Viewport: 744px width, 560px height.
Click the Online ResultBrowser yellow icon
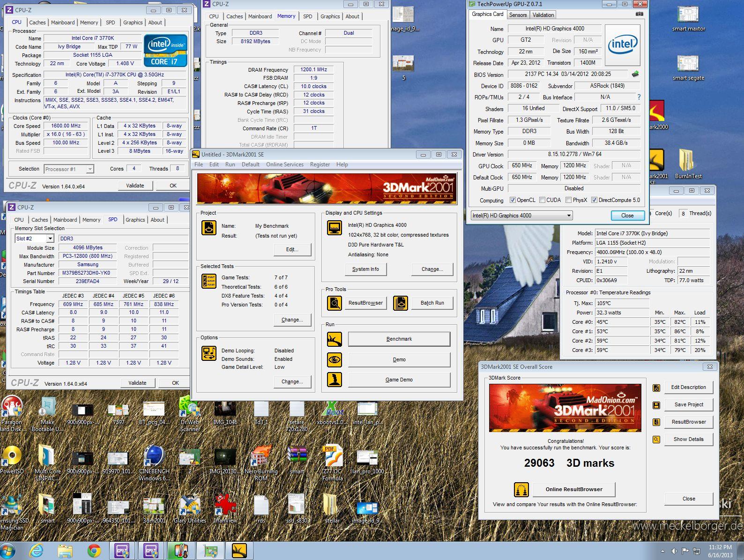click(x=521, y=489)
